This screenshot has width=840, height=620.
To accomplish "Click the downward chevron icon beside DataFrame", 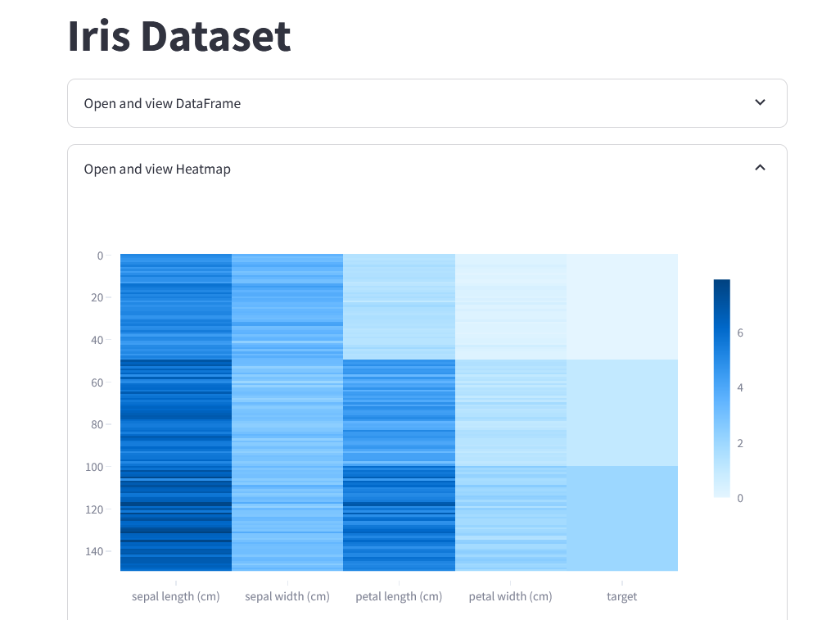I will tap(760, 102).
